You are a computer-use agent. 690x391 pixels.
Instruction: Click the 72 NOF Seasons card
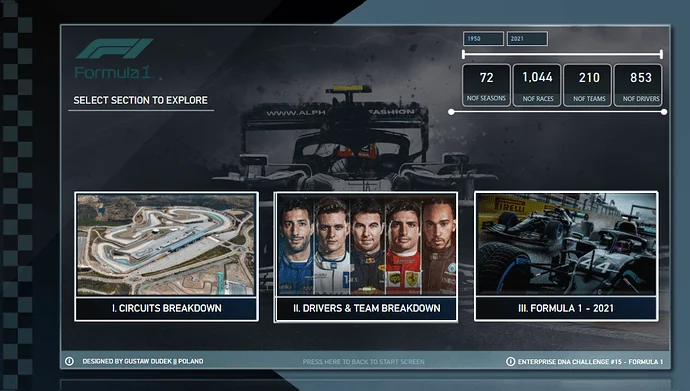pos(486,85)
